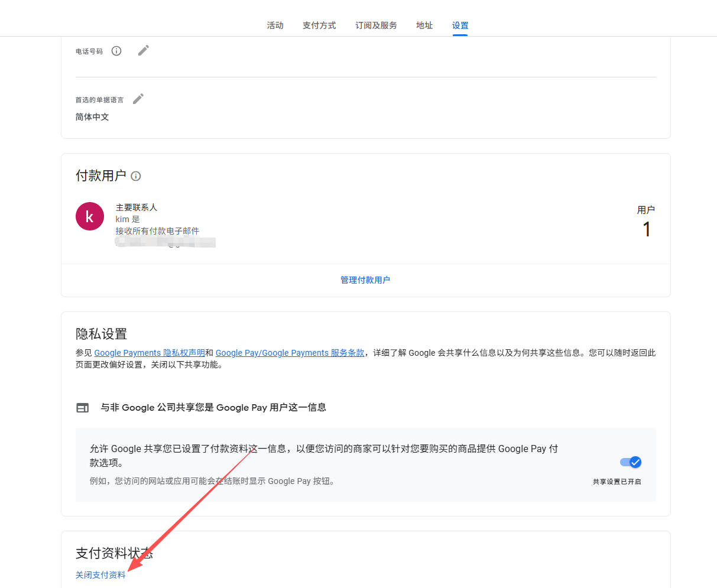Go to the 订阅及服务 tab

(376, 25)
